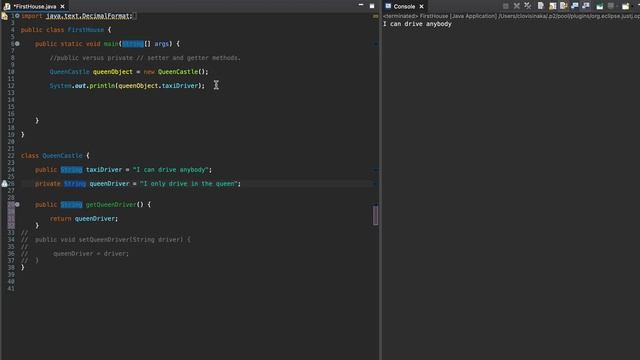Click class name 'FirstHouse' in declaration
This screenshot has height=360, width=640.
click(86, 30)
